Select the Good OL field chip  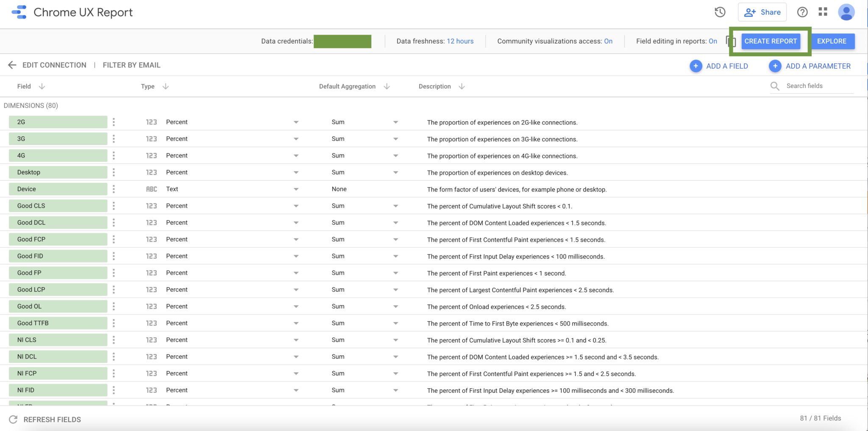pyautogui.click(x=58, y=307)
